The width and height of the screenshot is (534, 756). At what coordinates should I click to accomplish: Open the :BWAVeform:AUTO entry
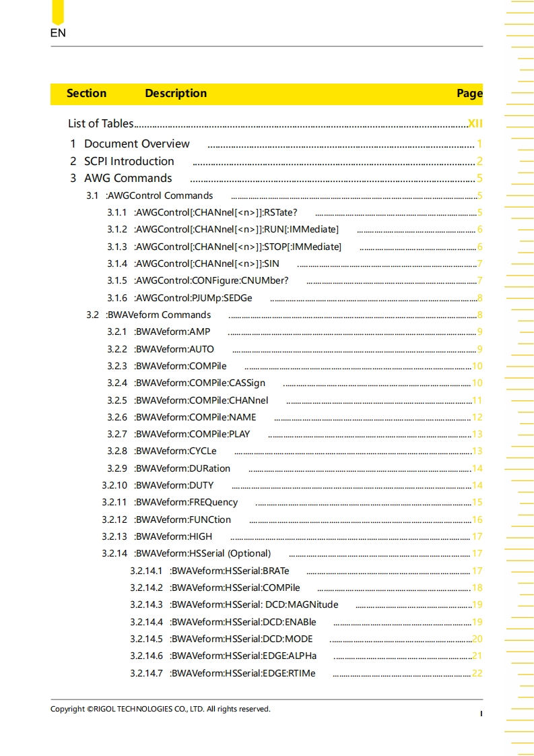tap(174, 349)
